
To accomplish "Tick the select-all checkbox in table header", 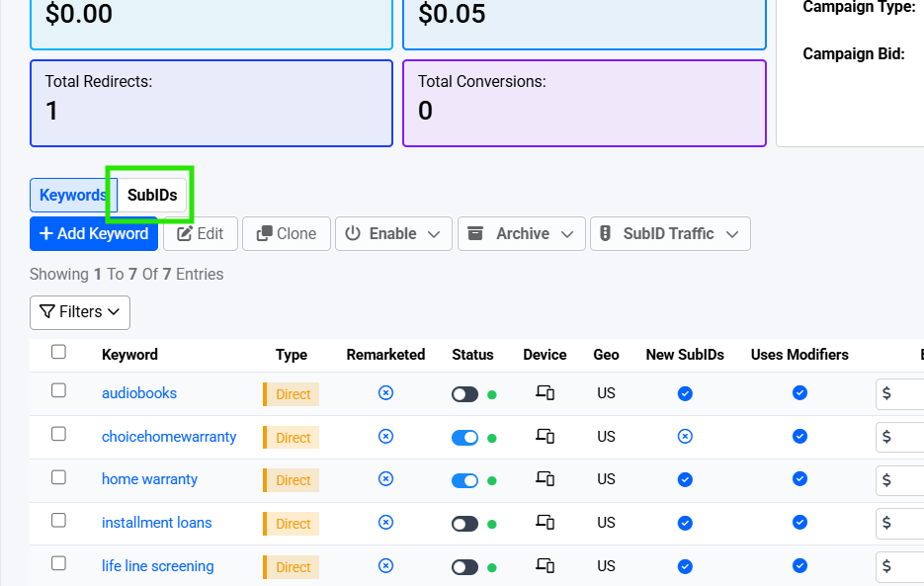I will coord(58,353).
